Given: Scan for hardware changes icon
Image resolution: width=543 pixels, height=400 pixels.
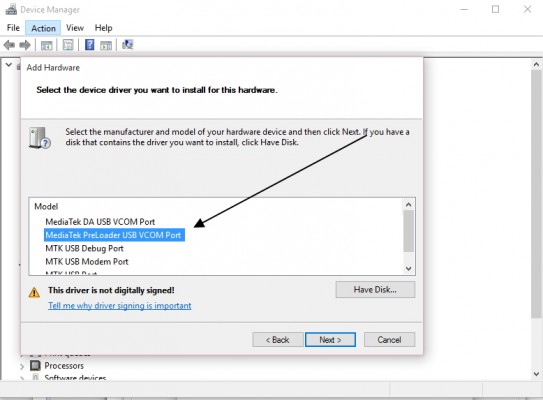Looking at the screenshot, I should point(127,44).
